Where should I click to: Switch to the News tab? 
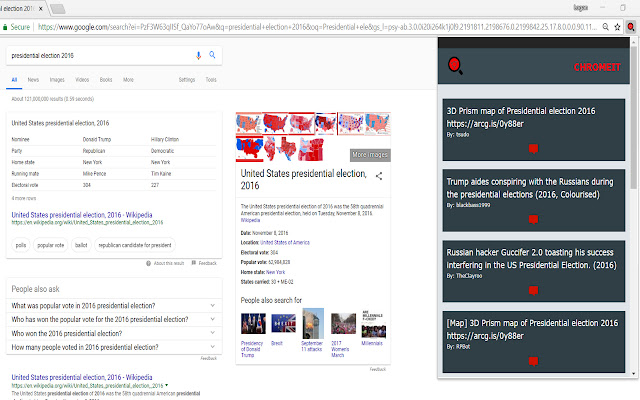(33, 80)
